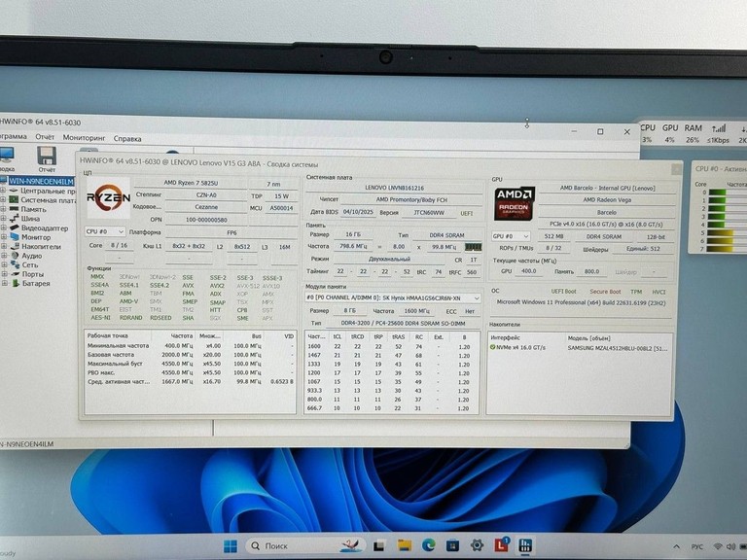Open File Explorer from the taskbar
747x560 pixels.
tap(405, 545)
